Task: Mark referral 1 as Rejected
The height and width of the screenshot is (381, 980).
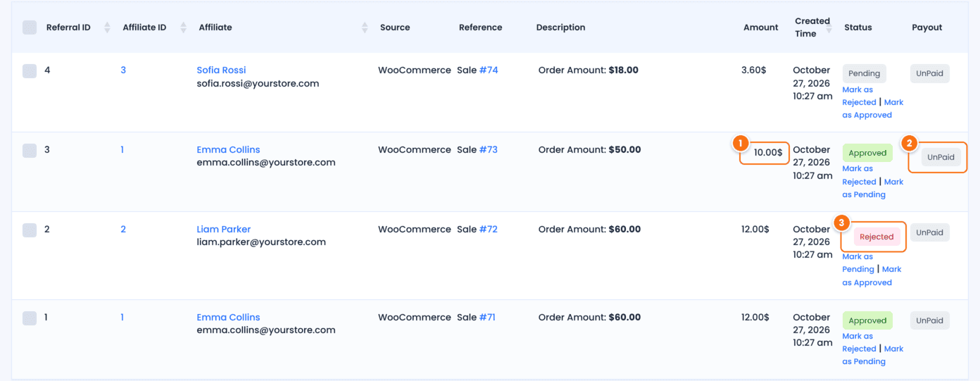Action: [859, 342]
